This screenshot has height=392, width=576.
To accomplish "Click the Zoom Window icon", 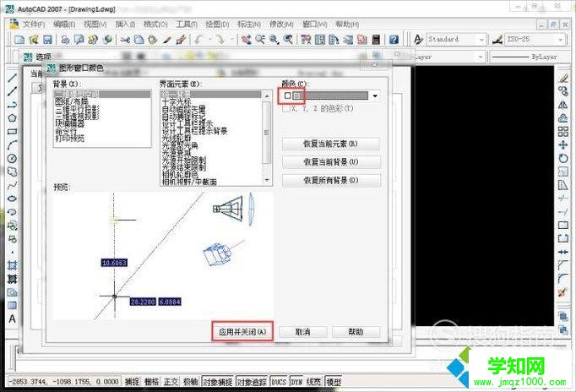I will (x=274, y=40).
